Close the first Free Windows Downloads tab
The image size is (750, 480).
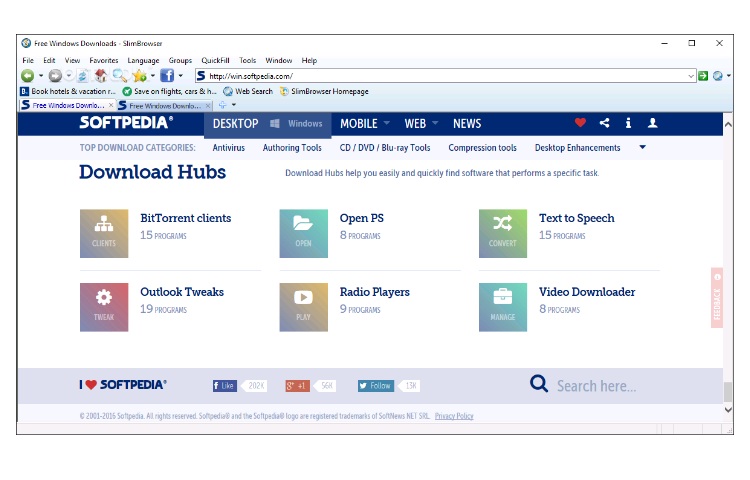click(x=111, y=105)
